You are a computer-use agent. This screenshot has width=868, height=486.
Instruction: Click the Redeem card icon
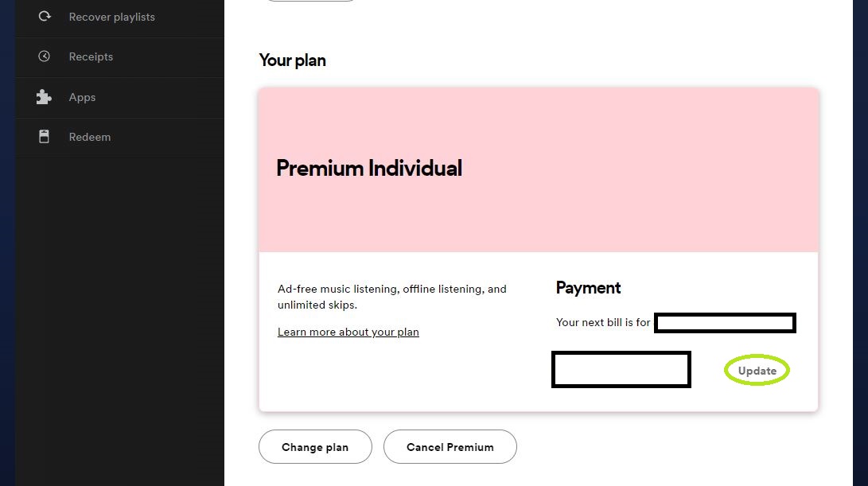coord(45,137)
